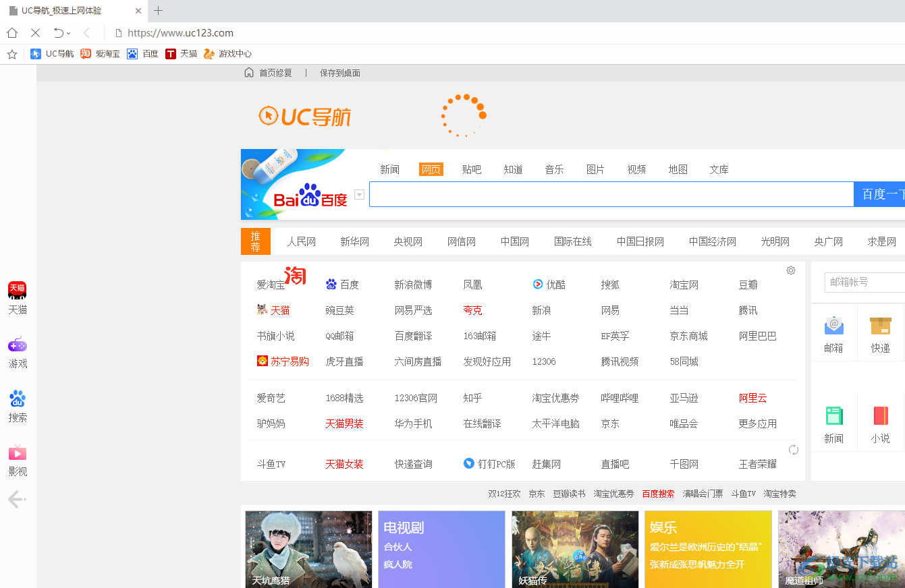Select the 知道 search tab
This screenshot has width=905, height=588.
click(x=513, y=169)
